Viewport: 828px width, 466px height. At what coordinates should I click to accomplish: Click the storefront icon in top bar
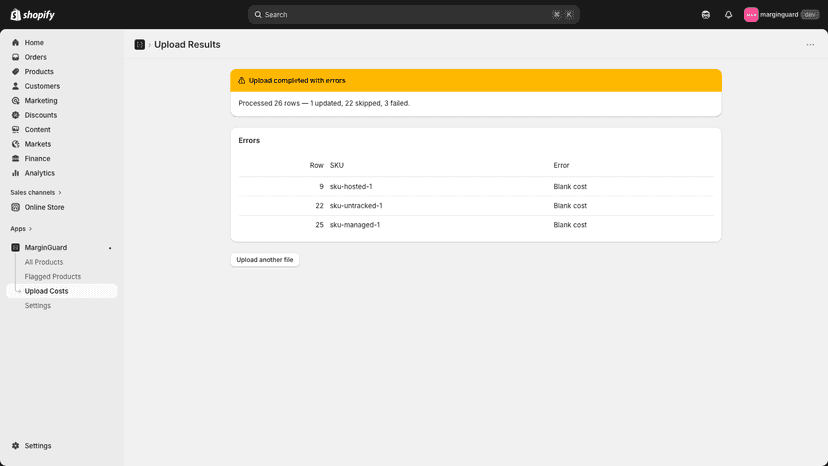point(705,15)
